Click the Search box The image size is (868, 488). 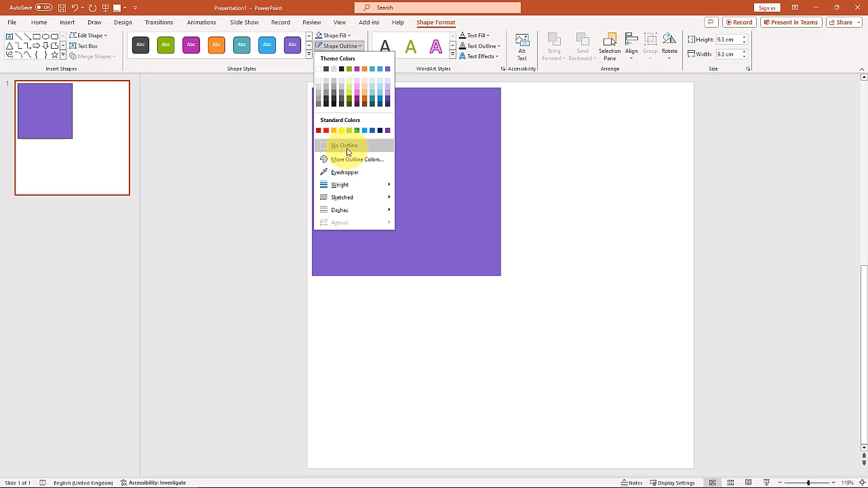pyautogui.click(x=437, y=7)
